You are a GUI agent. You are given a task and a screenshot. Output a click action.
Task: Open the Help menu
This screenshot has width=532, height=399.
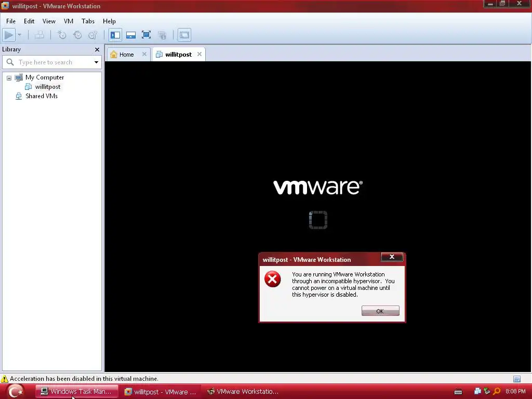(x=109, y=21)
